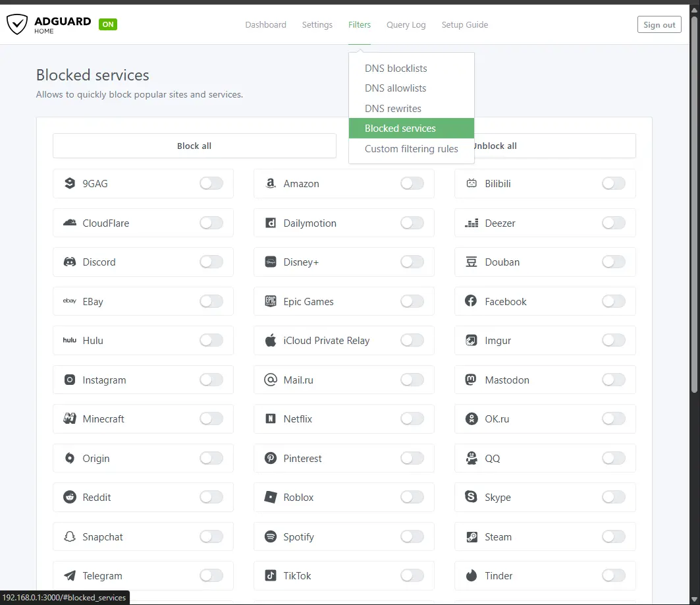Click the Discord service icon
The height and width of the screenshot is (605, 700).
click(x=70, y=262)
